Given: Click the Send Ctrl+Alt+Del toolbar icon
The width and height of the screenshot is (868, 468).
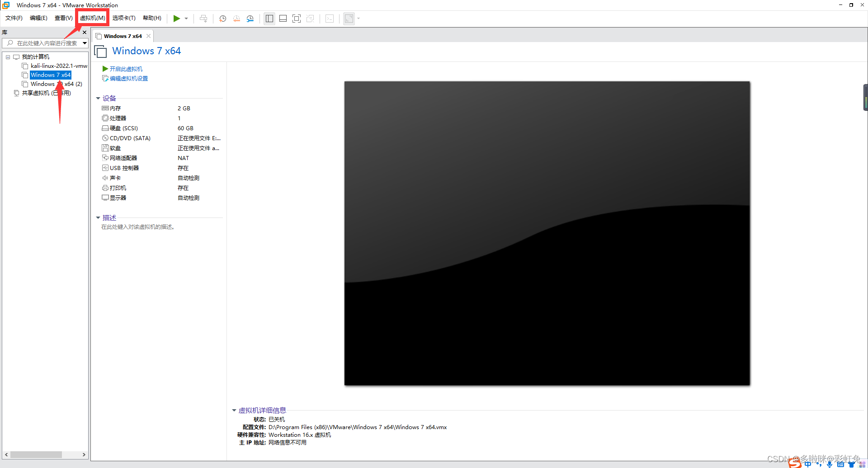Looking at the screenshot, I should point(203,19).
